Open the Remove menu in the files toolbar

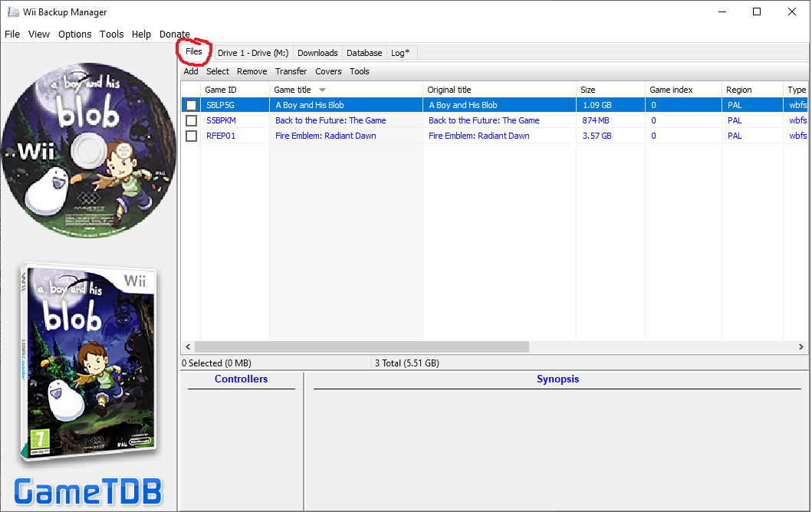[x=251, y=71]
